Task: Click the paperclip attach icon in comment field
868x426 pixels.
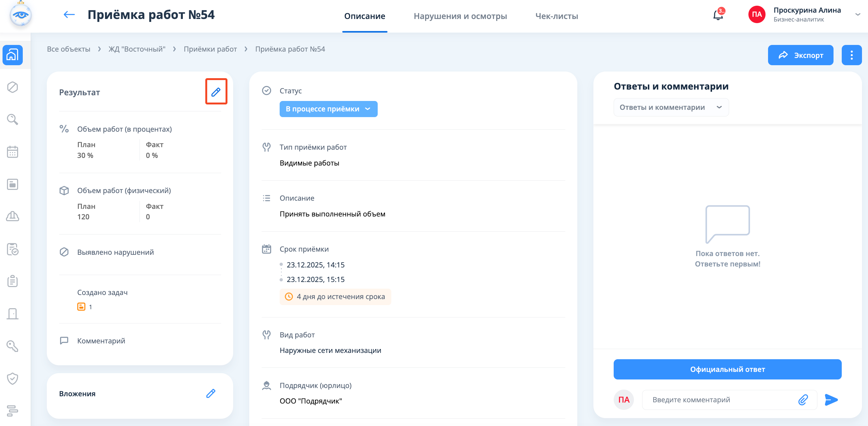Action: coord(803,400)
